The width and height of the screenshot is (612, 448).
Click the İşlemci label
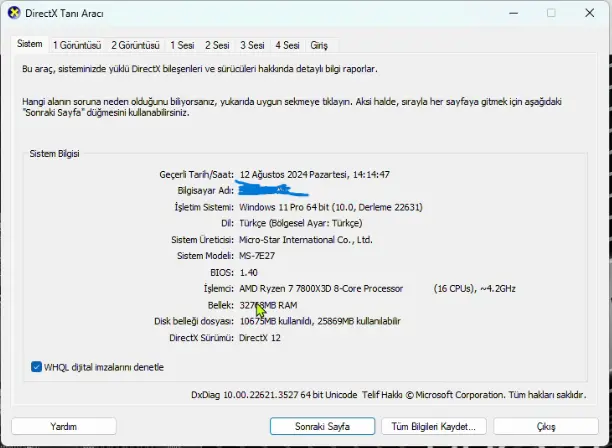(x=219, y=289)
